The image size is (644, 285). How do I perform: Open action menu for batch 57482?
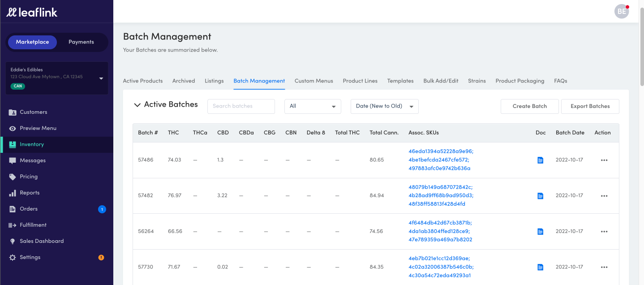point(604,196)
